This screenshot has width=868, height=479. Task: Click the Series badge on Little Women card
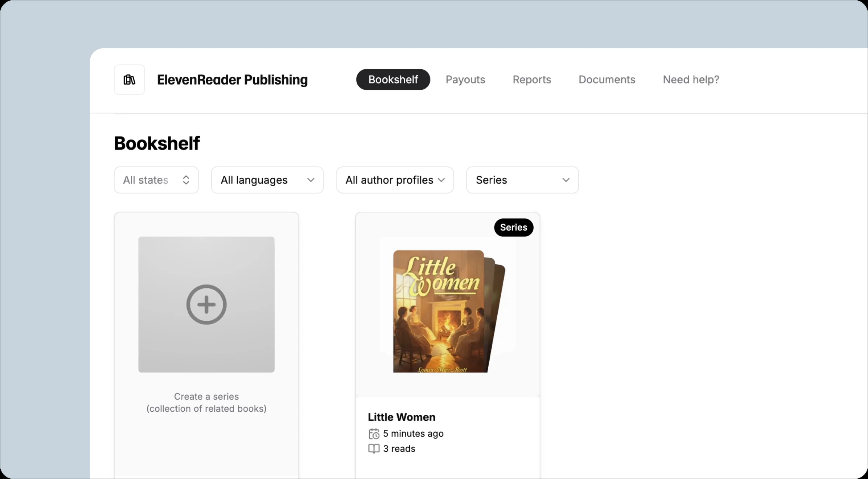coord(513,227)
